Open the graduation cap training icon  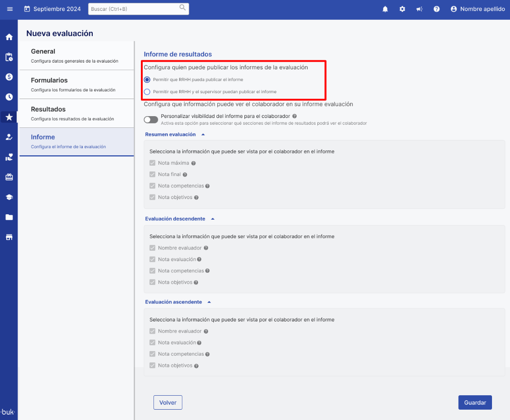click(x=9, y=197)
